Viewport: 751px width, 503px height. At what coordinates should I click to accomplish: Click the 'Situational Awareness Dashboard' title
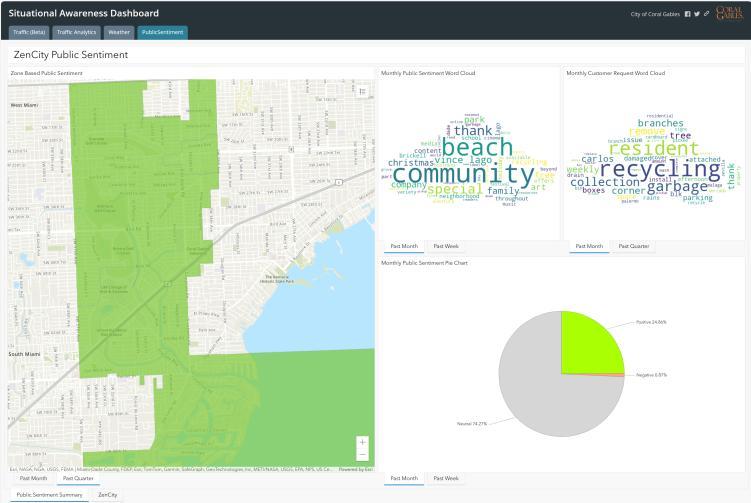(83, 13)
